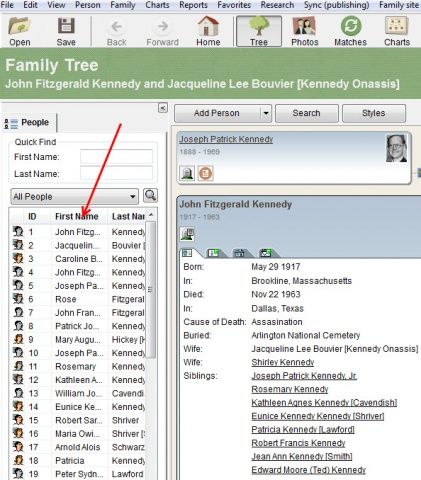The image size is (421, 480).
Task: Click the magnifier search icon beside All People
Action: tap(150, 195)
